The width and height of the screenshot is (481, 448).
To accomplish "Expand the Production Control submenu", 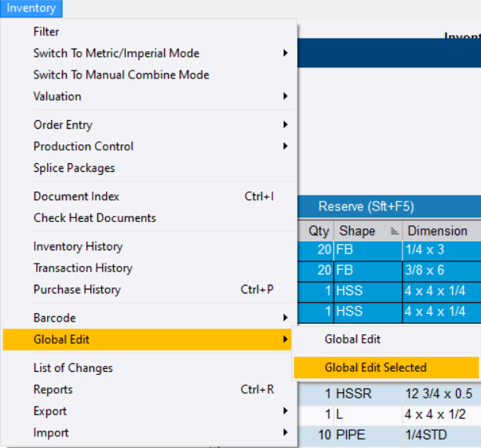I will [83, 147].
